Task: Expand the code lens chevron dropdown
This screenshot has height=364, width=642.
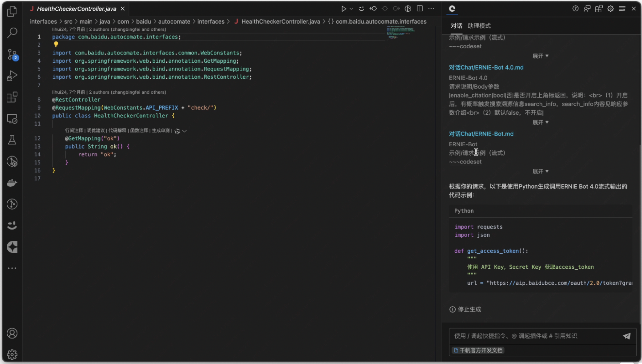Action: pyautogui.click(x=184, y=131)
